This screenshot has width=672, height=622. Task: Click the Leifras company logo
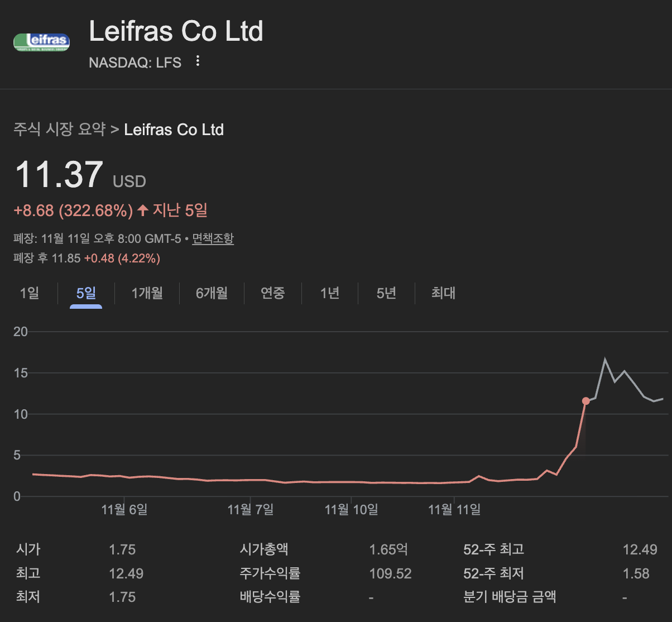[x=41, y=42]
